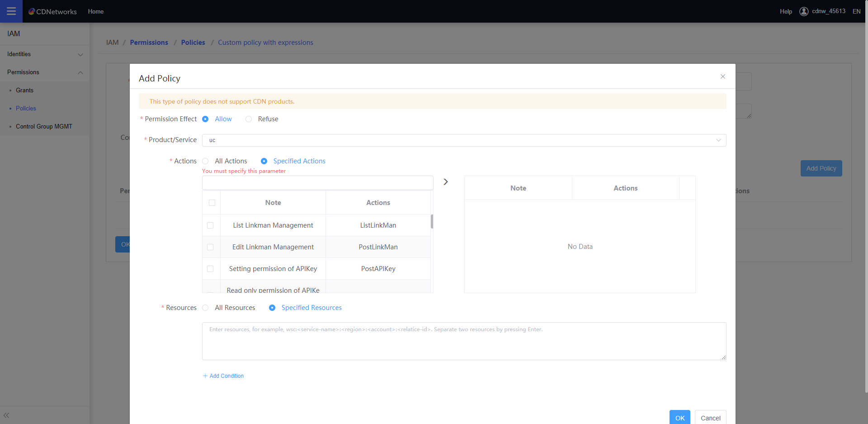This screenshot has width=868, height=424.
Task: Select the Refuse permission effect
Action: coord(249,119)
